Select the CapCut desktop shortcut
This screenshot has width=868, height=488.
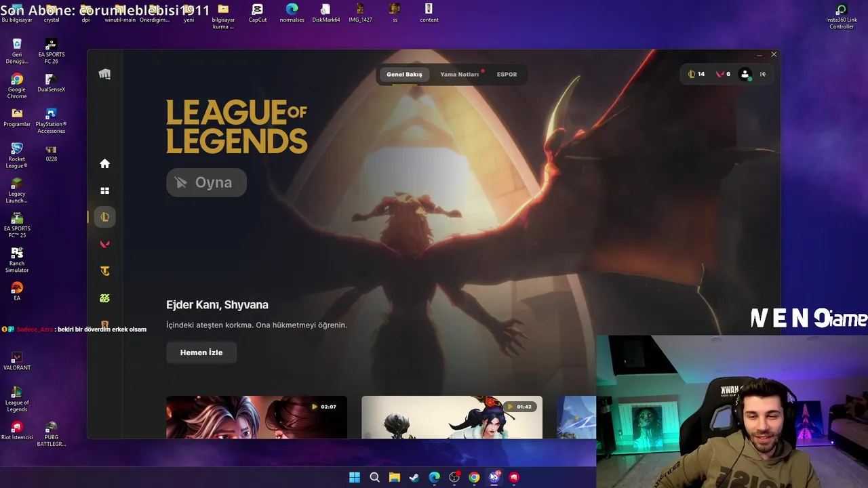257,13
